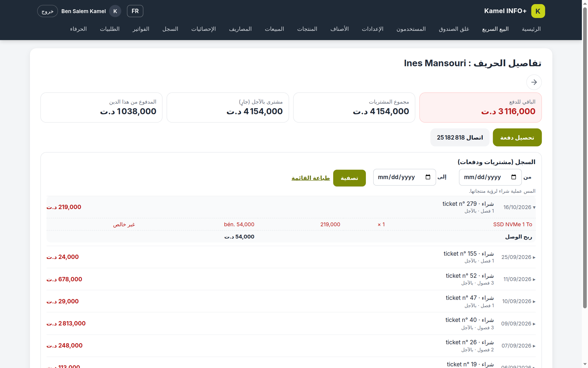Click the تصفية filter button
The image size is (588, 368).
[x=349, y=178]
